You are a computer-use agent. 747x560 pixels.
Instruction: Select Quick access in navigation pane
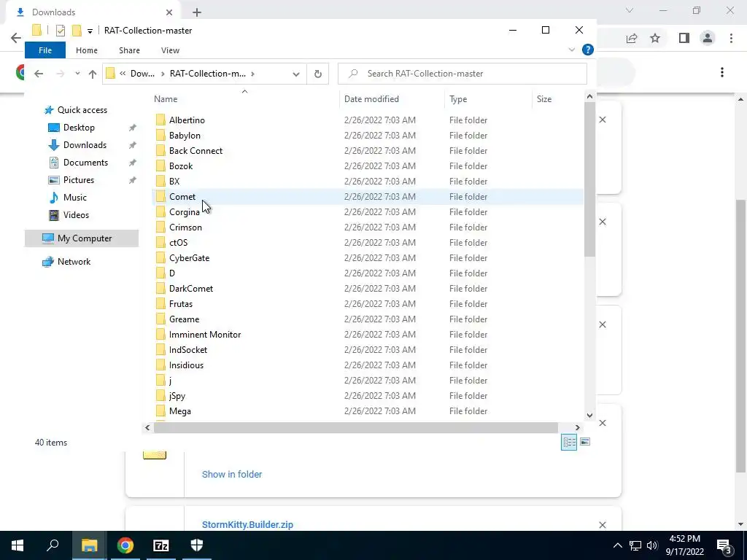(82, 110)
